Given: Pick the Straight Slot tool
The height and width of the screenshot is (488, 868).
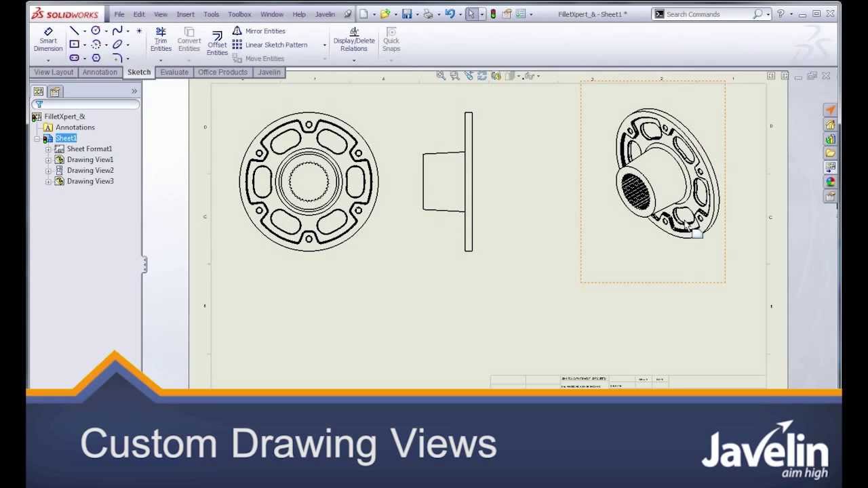Looking at the screenshot, I should tap(74, 58).
